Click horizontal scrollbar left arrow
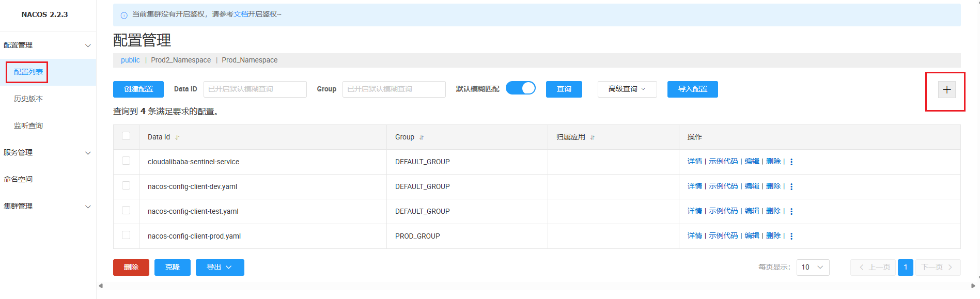Screen dimensions: 980x299 pyautogui.click(x=101, y=286)
